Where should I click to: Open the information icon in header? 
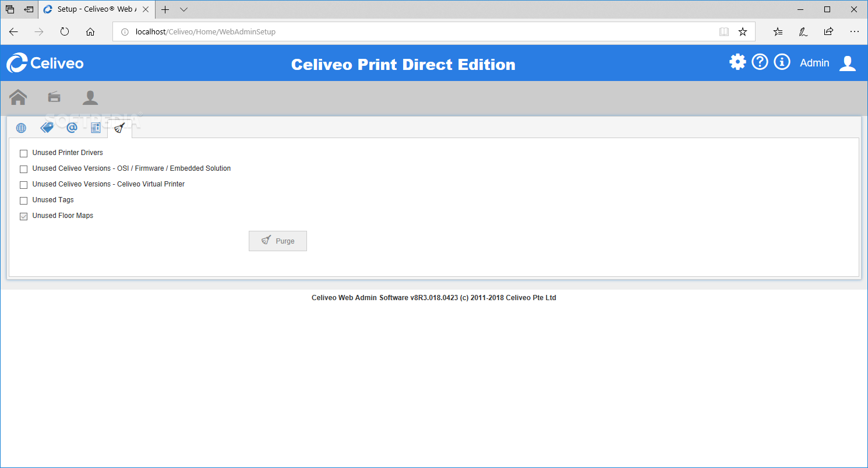tap(782, 62)
